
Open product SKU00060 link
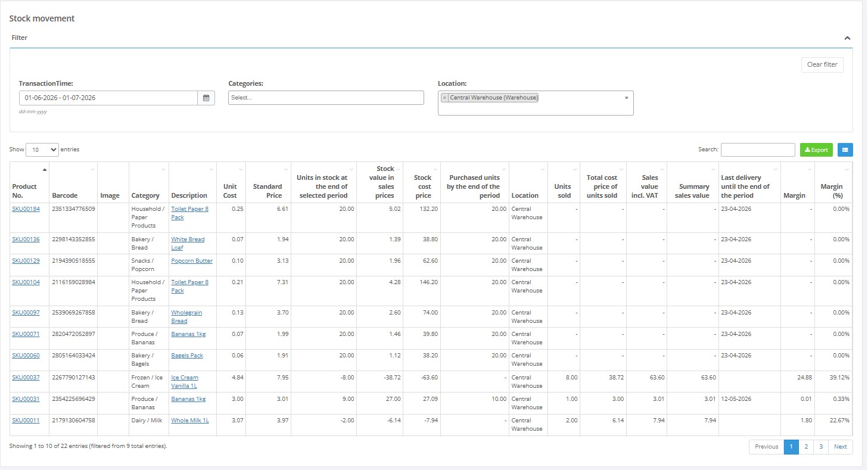tap(26, 356)
